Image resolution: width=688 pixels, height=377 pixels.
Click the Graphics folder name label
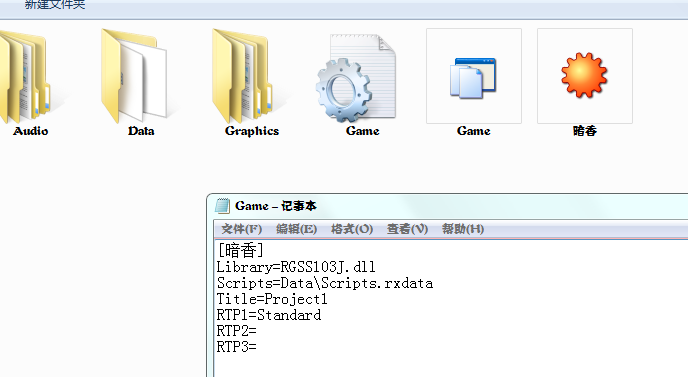click(x=252, y=131)
